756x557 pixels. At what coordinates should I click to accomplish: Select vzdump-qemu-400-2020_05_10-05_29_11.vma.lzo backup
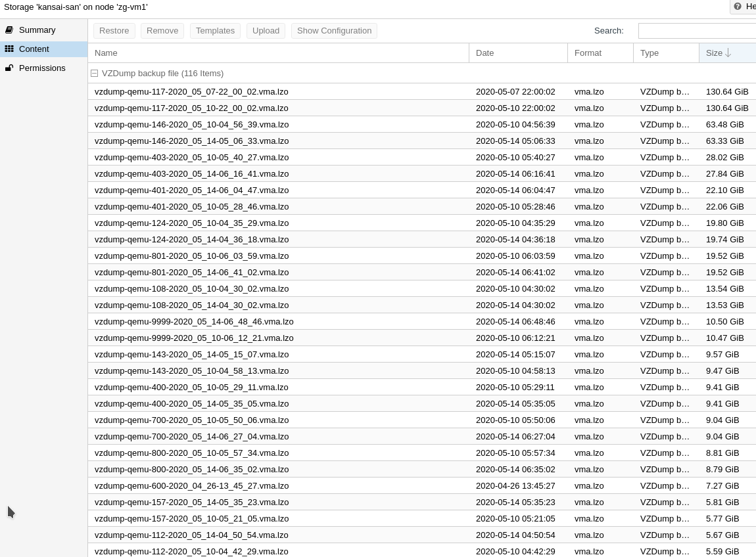point(422,387)
